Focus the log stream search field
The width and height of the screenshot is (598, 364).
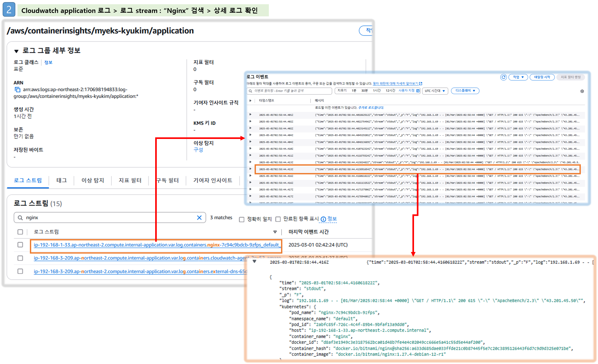110,218
